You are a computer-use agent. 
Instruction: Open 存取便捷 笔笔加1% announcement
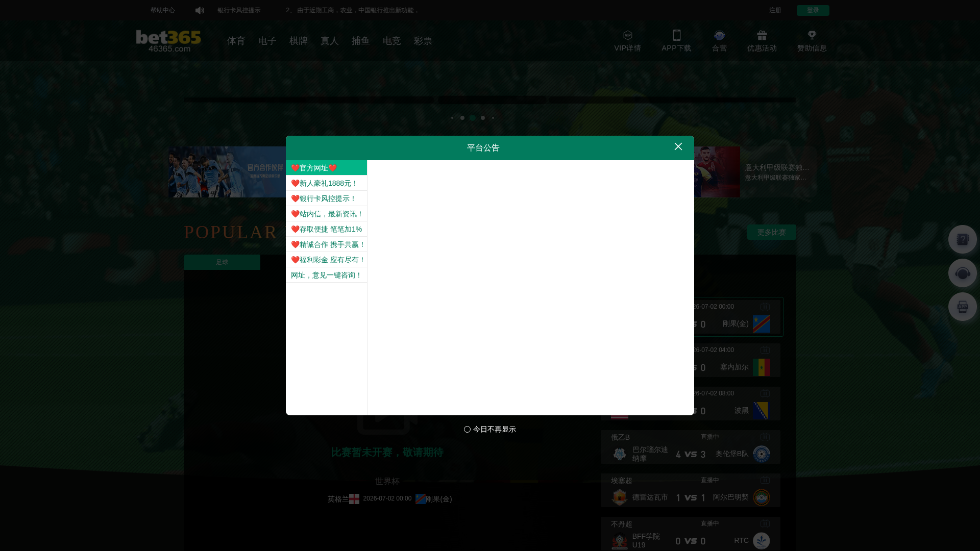click(x=326, y=229)
